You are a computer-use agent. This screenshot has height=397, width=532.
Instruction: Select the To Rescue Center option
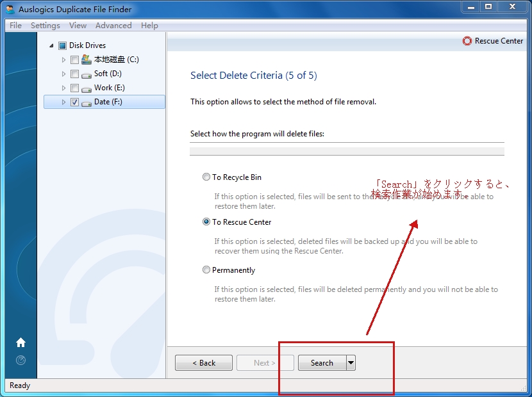[206, 222]
